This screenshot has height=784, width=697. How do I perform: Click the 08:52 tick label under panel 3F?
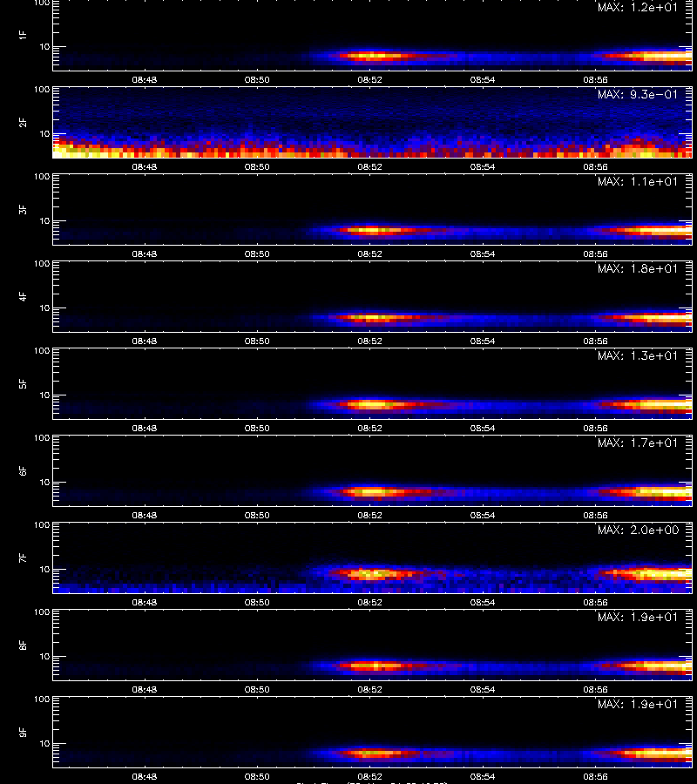point(370,253)
